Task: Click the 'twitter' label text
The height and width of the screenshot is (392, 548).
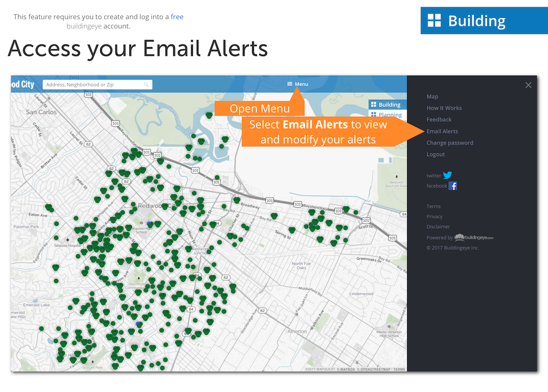Action: pos(433,176)
